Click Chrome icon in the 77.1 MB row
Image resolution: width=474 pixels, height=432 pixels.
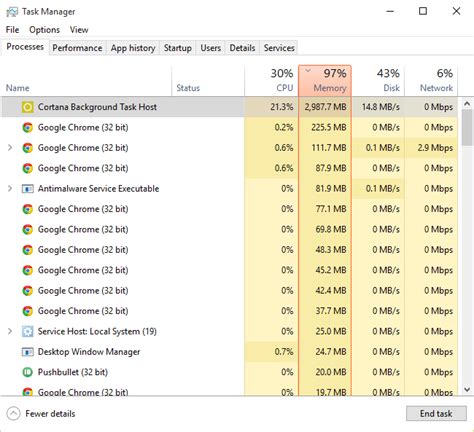(27, 209)
